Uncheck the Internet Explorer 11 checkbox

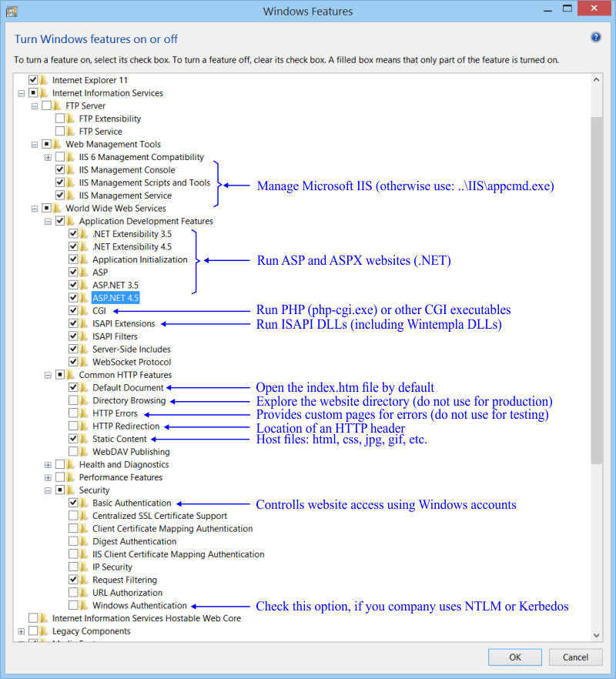click(x=33, y=80)
